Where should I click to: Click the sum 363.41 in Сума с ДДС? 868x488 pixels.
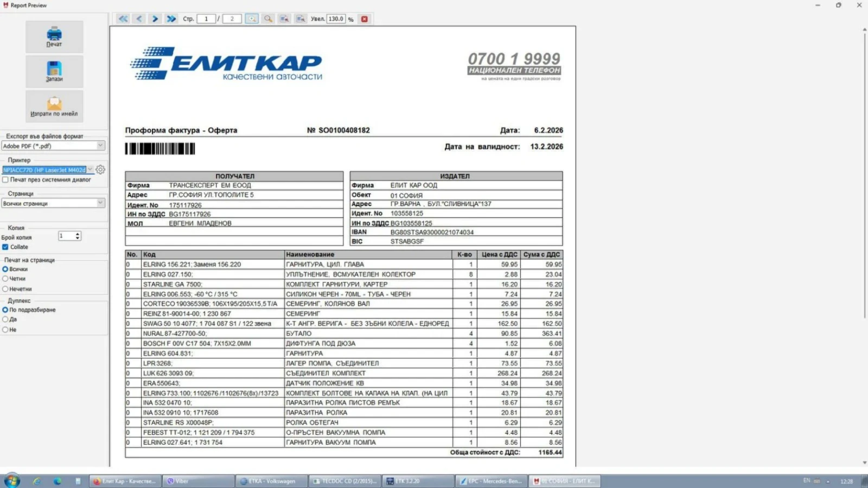coord(552,334)
